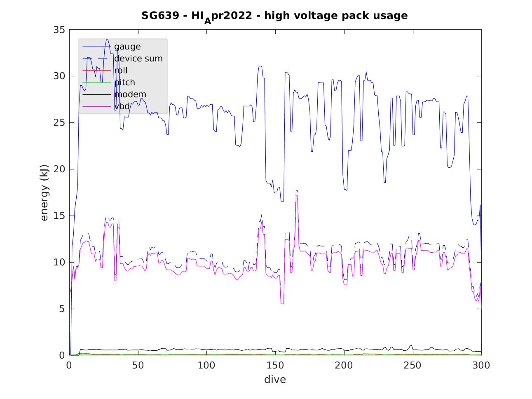Viewport: 532px width, 399px height.
Task: Click the 'modem' legend entry
Action: pyautogui.click(x=130, y=94)
